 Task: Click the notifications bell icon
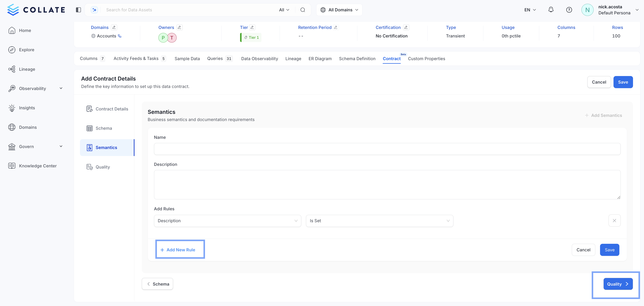tap(551, 10)
